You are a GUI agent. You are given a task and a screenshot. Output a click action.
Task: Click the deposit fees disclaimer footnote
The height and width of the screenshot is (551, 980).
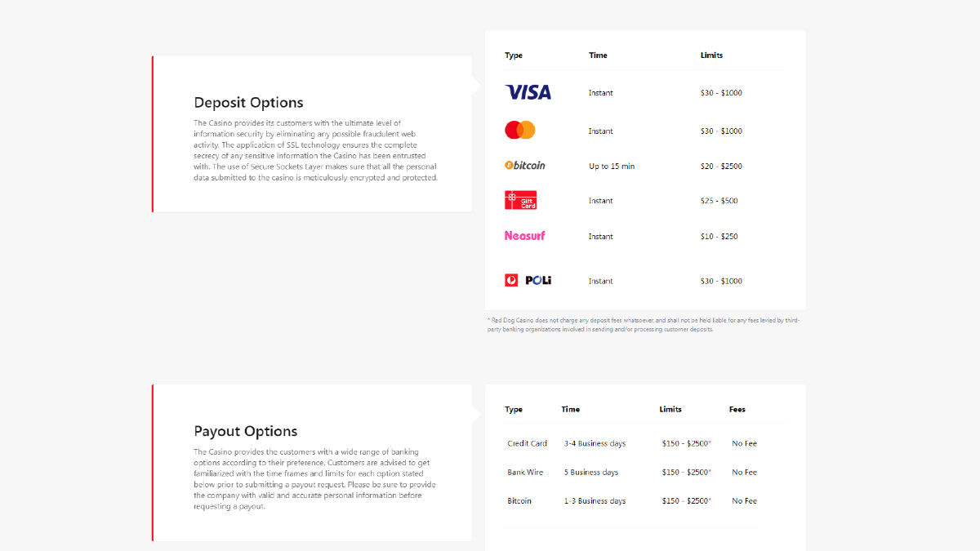(x=644, y=325)
